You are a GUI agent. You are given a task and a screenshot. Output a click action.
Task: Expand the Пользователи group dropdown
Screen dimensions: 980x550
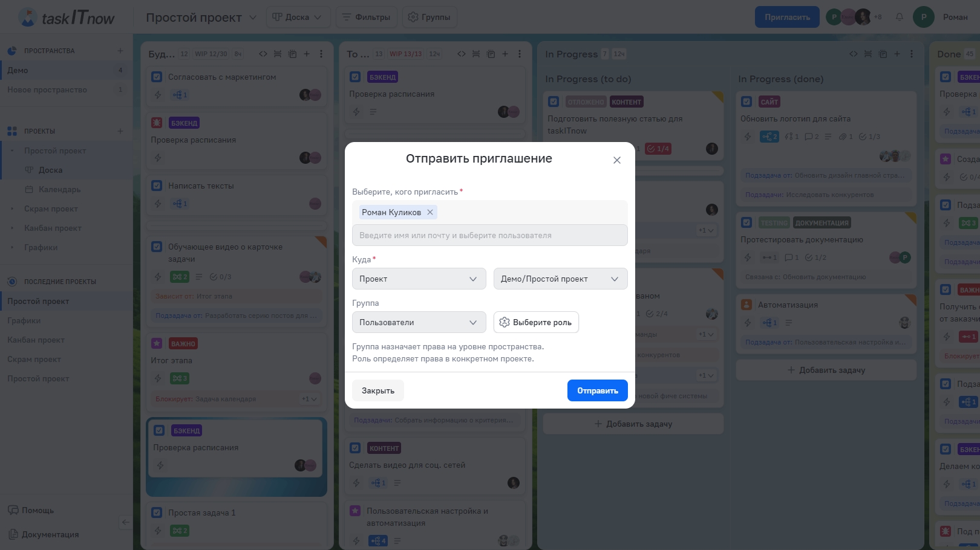[x=419, y=322]
